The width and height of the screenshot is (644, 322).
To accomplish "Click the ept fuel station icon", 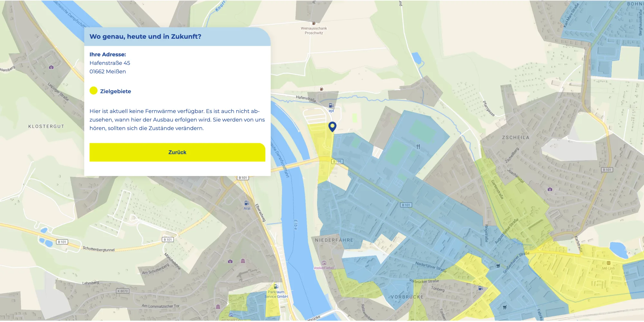I will coord(331,105).
